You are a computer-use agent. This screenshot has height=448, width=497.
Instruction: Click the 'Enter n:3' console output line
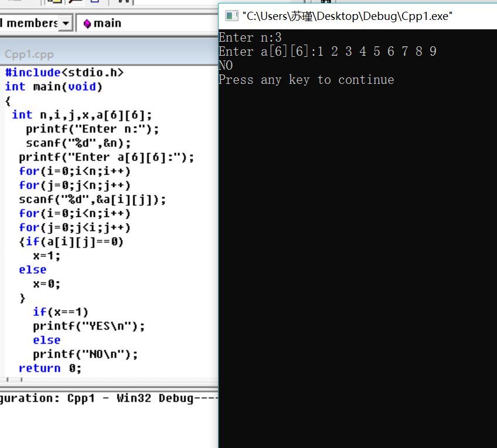tap(250, 38)
